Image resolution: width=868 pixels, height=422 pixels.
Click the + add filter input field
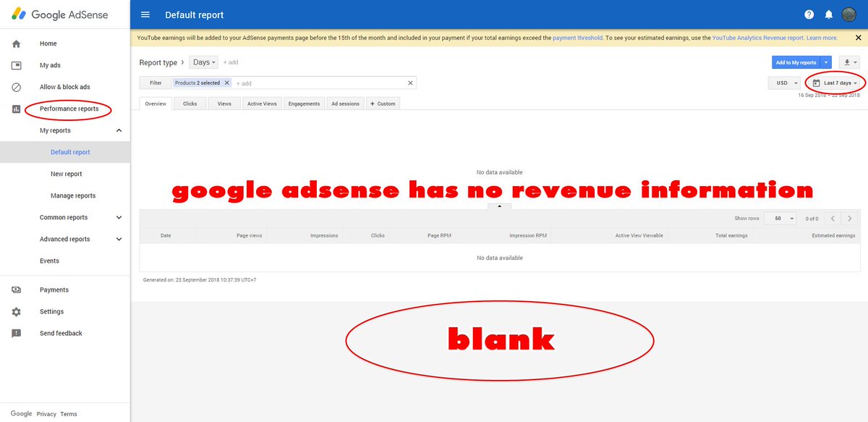(x=318, y=83)
